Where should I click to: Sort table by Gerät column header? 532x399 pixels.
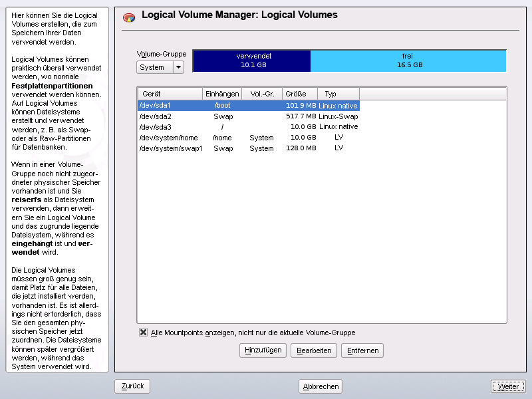(170, 94)
